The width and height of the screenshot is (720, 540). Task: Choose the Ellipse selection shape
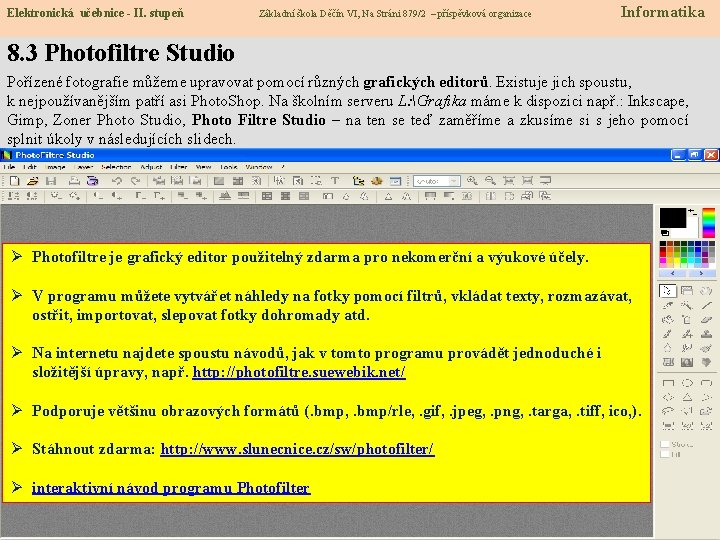click(x=687, y=383)
